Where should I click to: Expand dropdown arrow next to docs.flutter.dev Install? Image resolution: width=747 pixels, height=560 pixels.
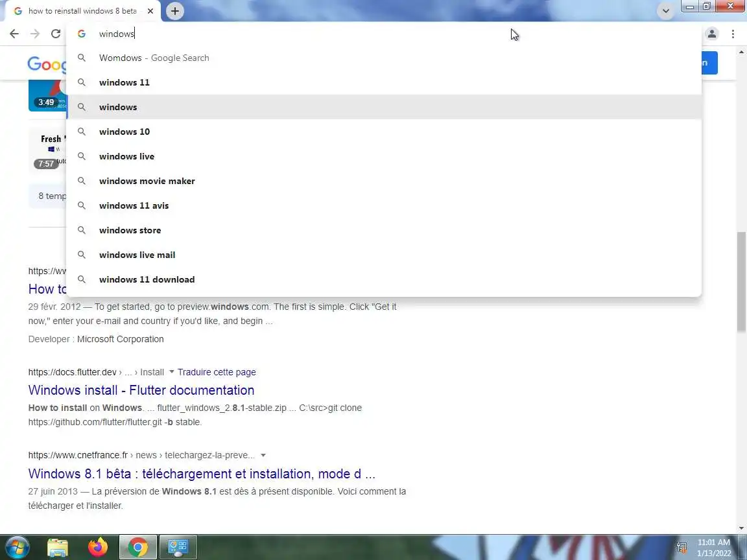coord(171,371)
